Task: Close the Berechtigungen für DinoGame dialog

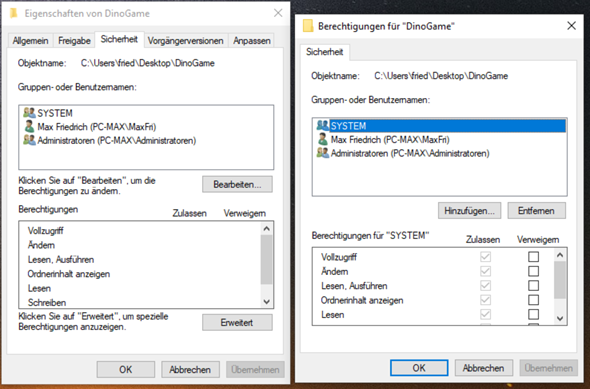Action: tap(571, 26)
